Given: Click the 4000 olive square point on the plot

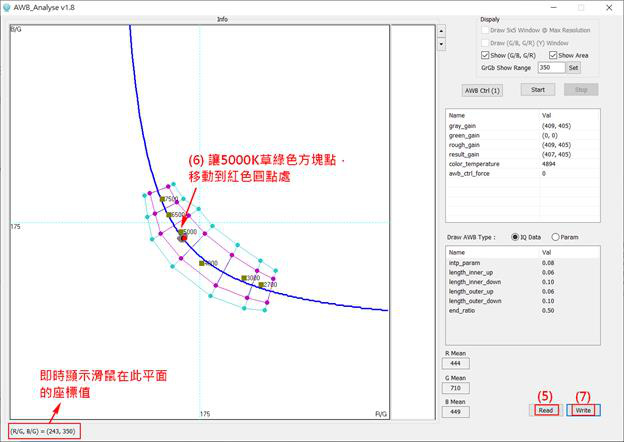Looking at the screenshot, I should click(201, 263).
